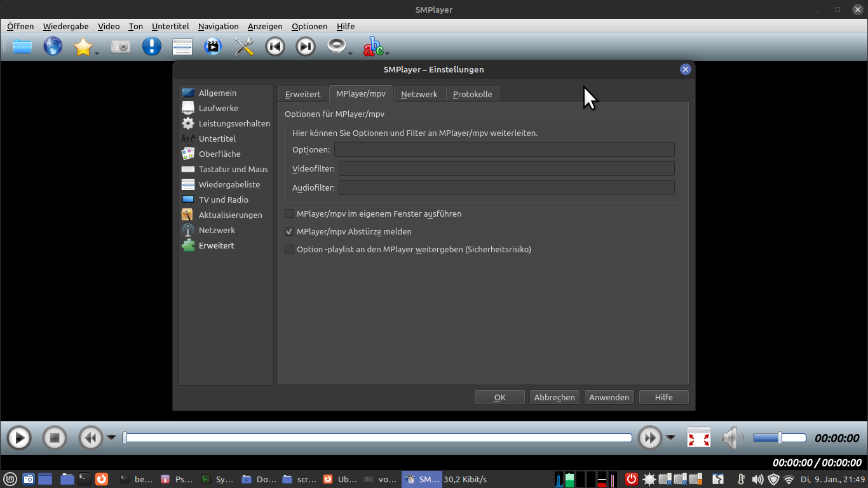Click the Optionen input field

click(505, 149)
